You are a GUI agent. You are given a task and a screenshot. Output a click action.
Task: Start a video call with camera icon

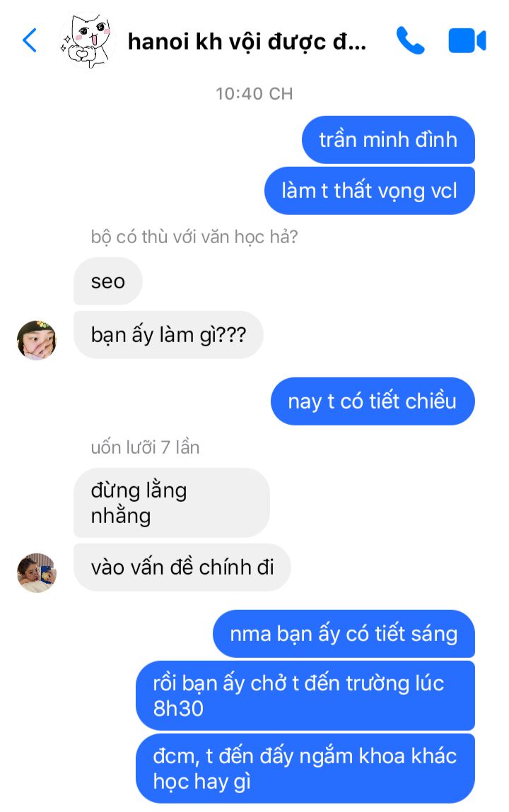467,41
